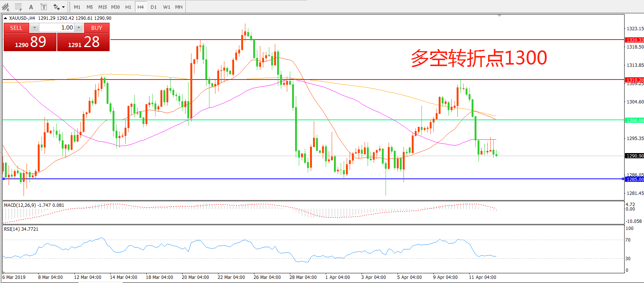The height and width of the screenshot is (283, 644).
Task: Pick the Text tool marked A
Action: (31, 7)
